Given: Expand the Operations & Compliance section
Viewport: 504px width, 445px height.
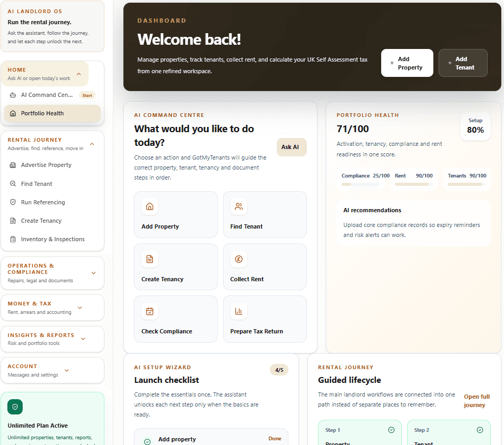Looking at the screenshot, I should 93,273.
